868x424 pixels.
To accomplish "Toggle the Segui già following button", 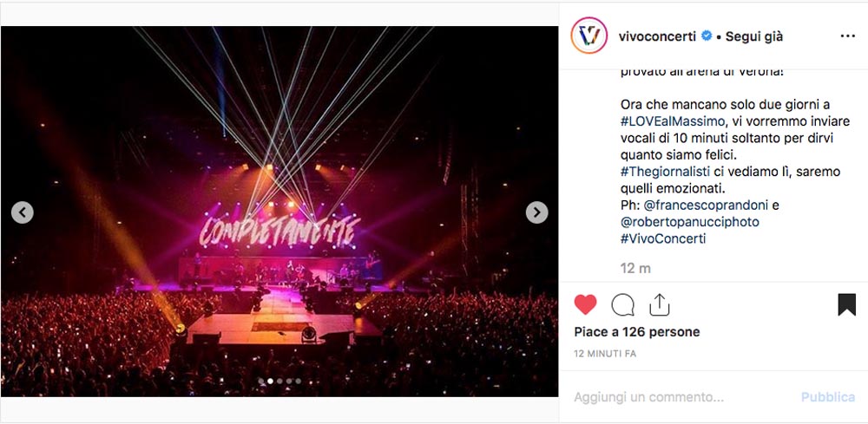I will point(754,37).
